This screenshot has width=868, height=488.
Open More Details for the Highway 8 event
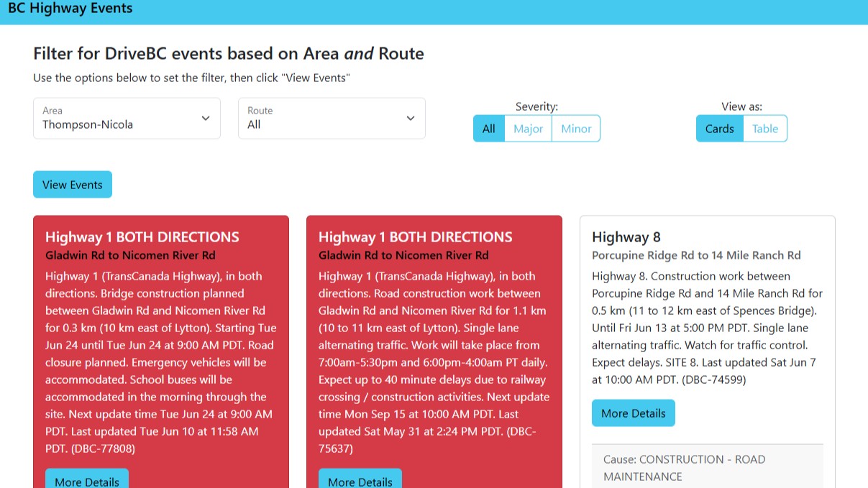click(x=634, y=413)
